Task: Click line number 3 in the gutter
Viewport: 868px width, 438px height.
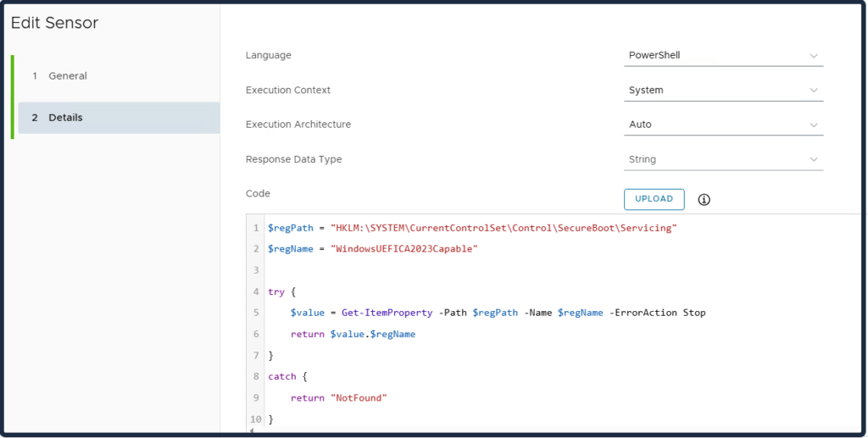Action: coord(256,270)
